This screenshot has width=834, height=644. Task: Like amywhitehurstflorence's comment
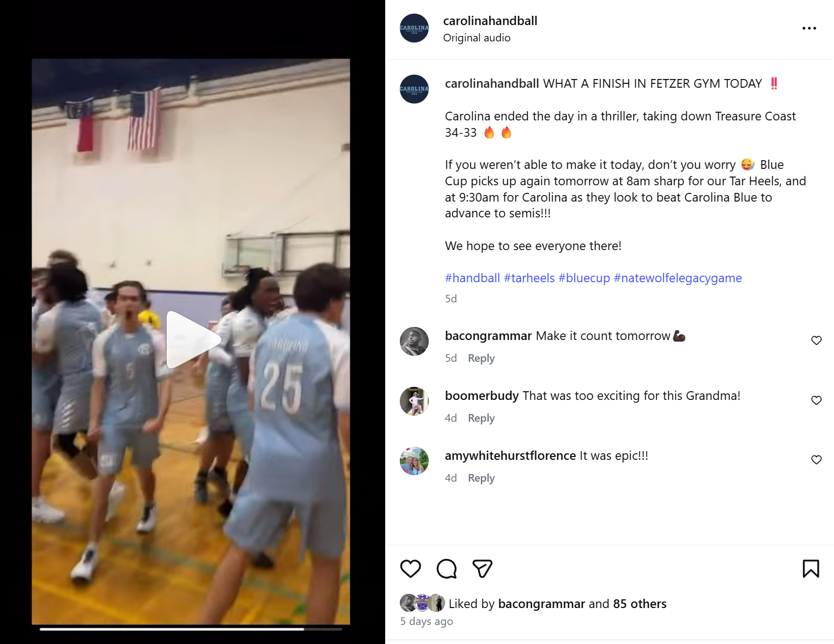tap(816, 460)
